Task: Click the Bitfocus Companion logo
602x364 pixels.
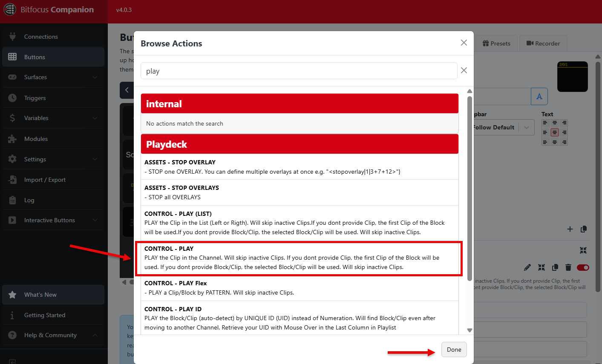Action: pyautogui.click(x=10, y=9)
